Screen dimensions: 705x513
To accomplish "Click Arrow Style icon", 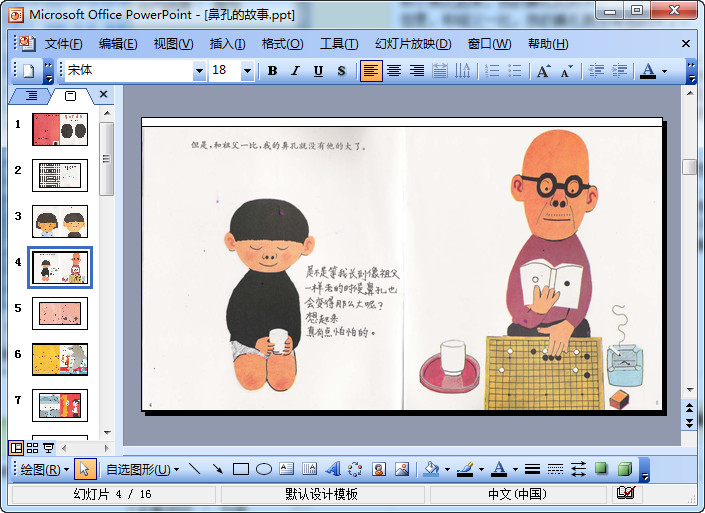I will (578, 469).
